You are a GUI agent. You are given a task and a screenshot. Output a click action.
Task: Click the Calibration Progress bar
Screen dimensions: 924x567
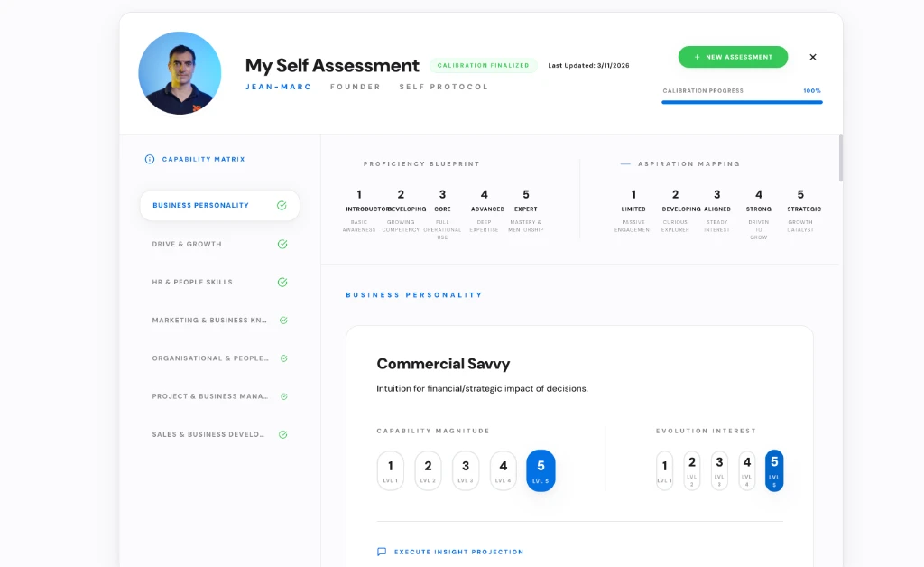click(742, 103)
